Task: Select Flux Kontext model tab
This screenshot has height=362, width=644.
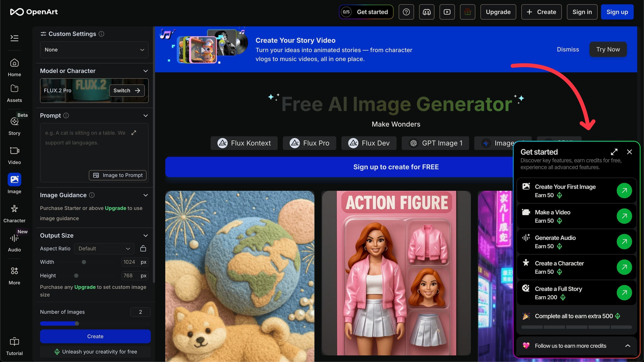Action: tap(244, 143)
